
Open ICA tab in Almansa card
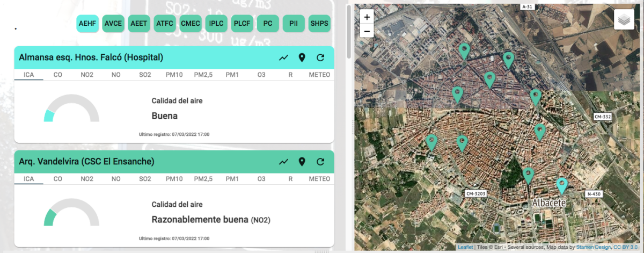[29, 74]
